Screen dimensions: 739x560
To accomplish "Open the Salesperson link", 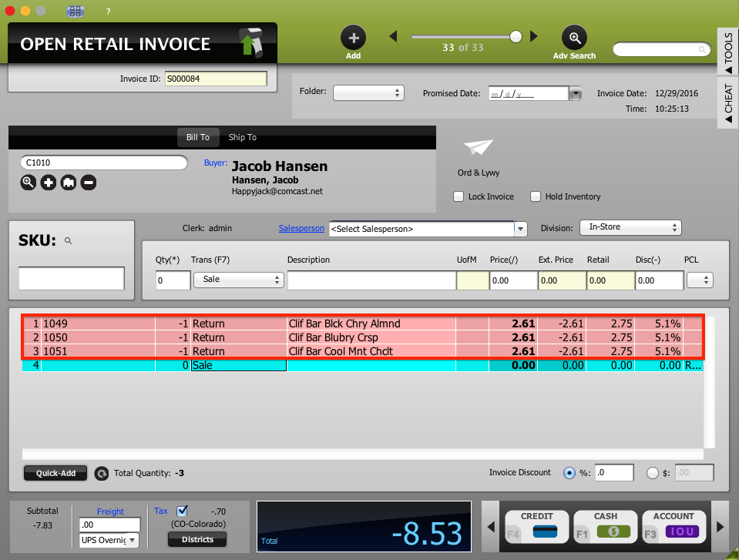I will [301, 228].
